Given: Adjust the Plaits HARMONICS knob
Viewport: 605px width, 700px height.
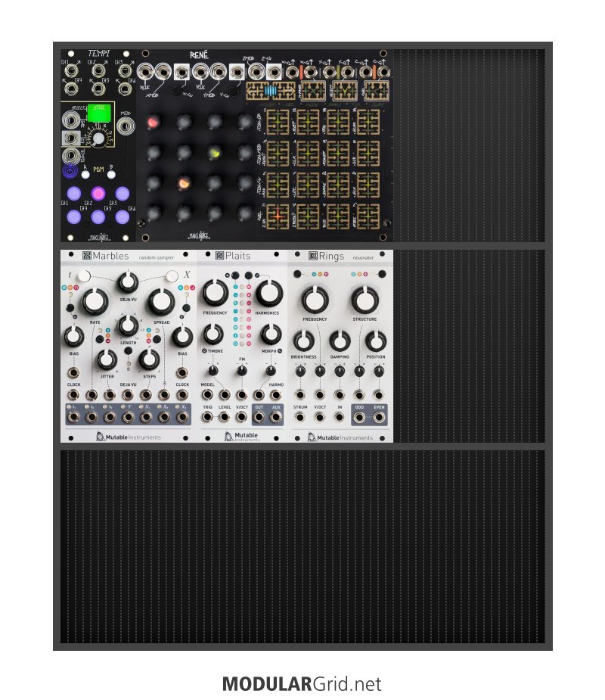Looking at the screenshot, I should (269, 294).
